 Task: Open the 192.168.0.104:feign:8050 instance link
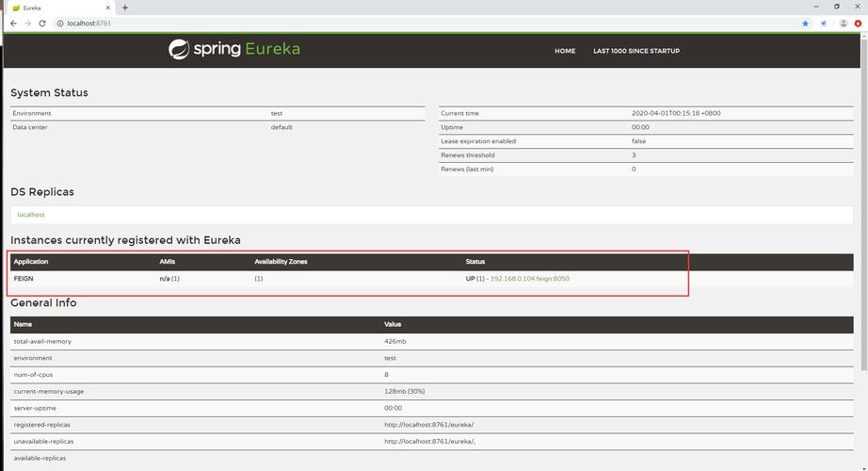(529, 279)
